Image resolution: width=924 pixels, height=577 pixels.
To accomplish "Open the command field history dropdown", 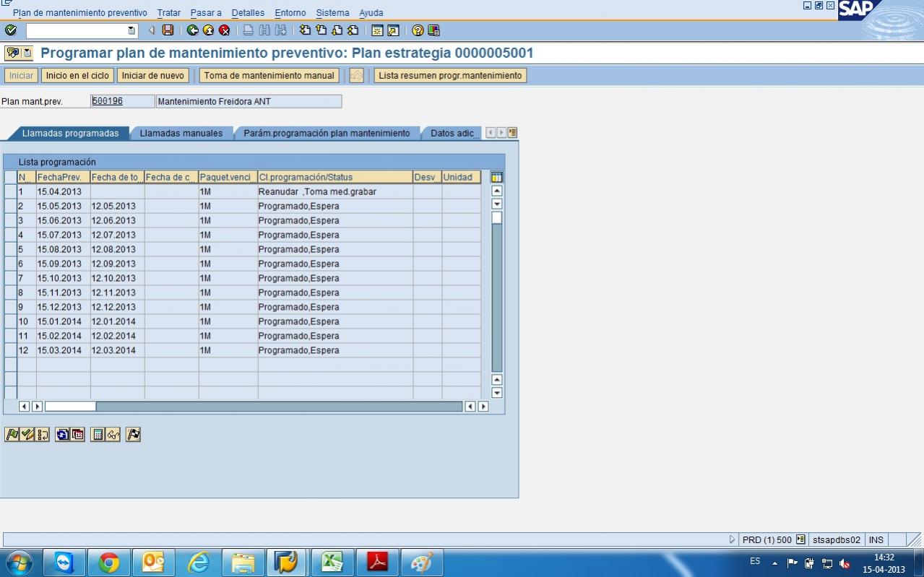I will tap(131, 30).
